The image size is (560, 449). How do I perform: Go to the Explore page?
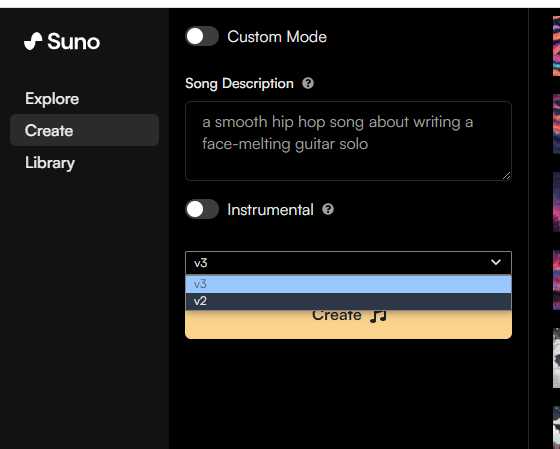click(x=52, y=99)
